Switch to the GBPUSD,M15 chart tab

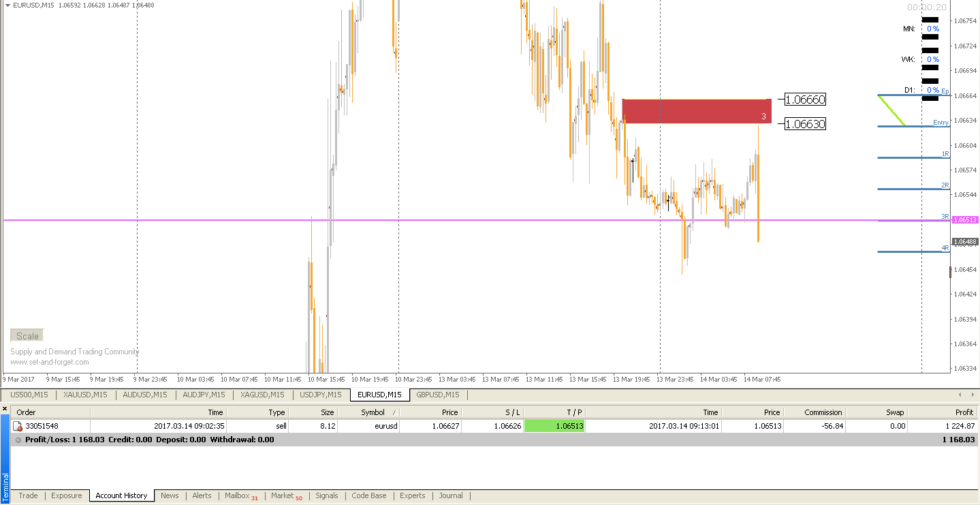coord(438,395)
